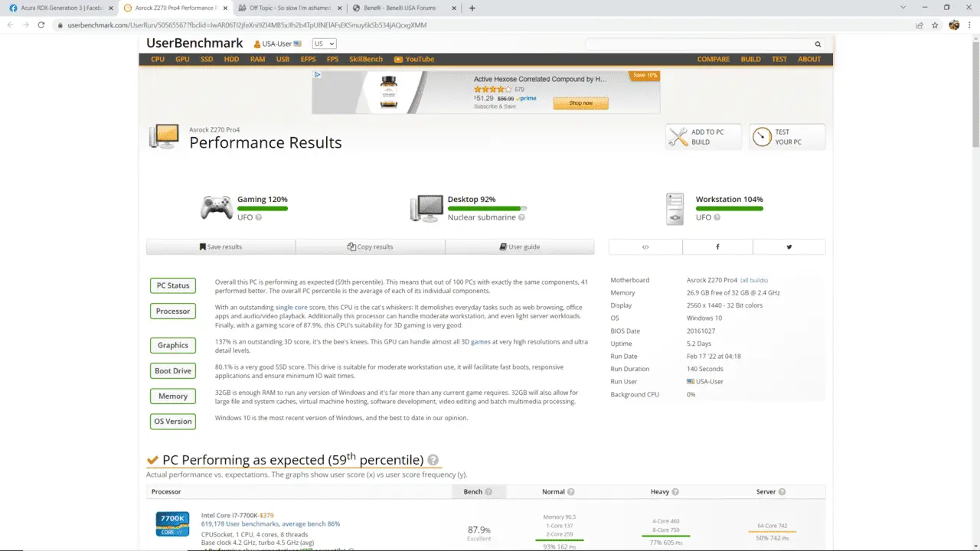Open the Nuclear submarine help tooltip
This screenshot has width=980, height=551.
[521, 217]
